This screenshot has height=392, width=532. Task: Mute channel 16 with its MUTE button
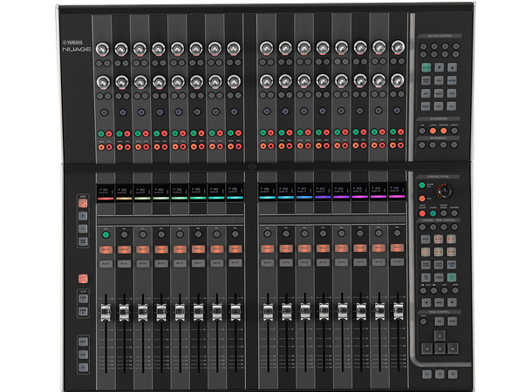coord(397,261)
